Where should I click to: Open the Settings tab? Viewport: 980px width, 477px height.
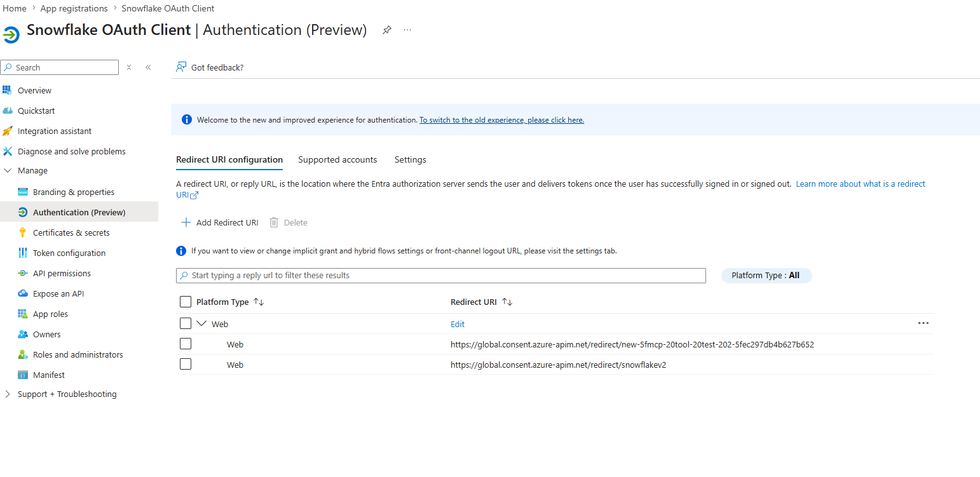point(411,159)
